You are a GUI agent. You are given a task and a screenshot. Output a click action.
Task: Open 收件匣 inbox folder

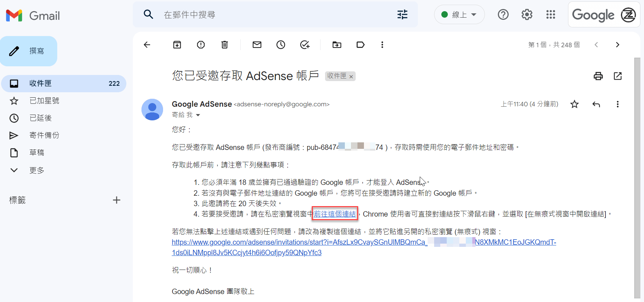64,84
